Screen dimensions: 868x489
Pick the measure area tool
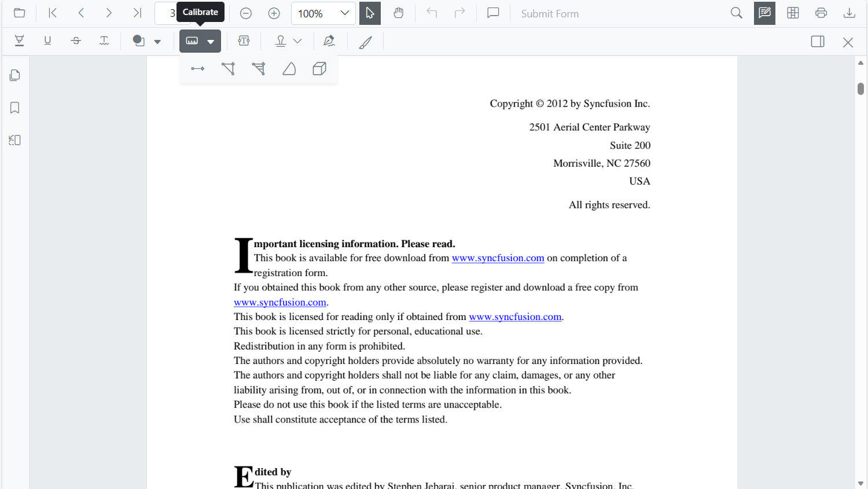259,69
